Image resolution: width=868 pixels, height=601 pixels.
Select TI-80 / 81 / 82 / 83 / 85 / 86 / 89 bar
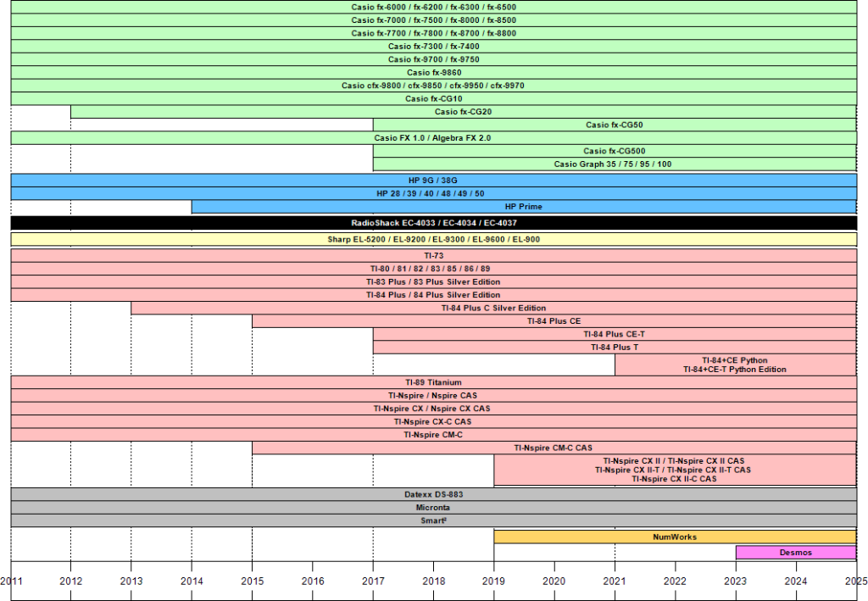(434, 269)
